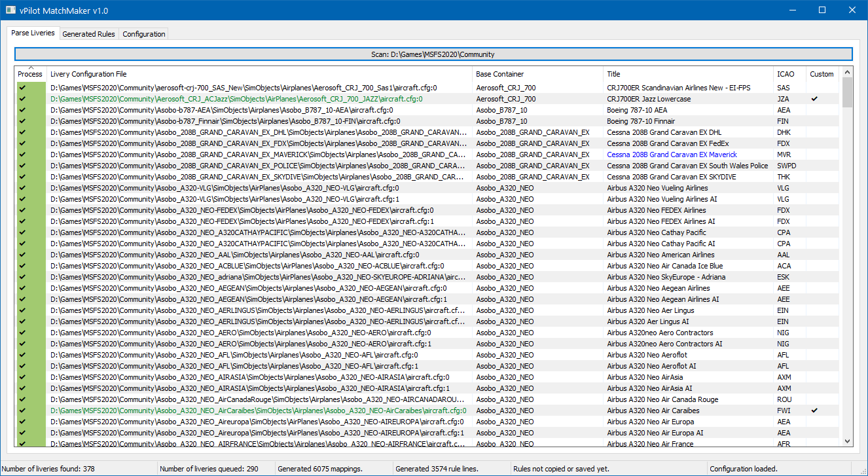Select title 'Cessna 208B Grand Caravan EX Maverick'
Screen dimensions: 868x476
click(672, 155)
